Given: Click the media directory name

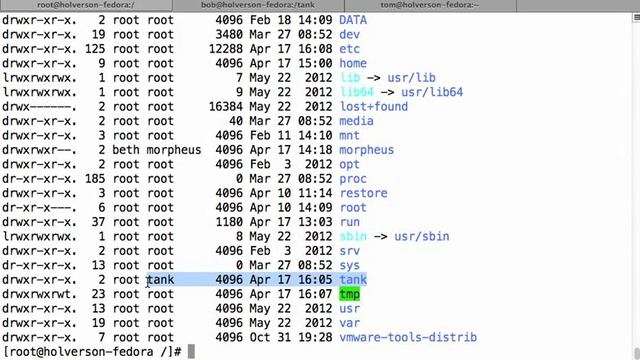Looking at the screenshot, I should (x=356, y=121).
